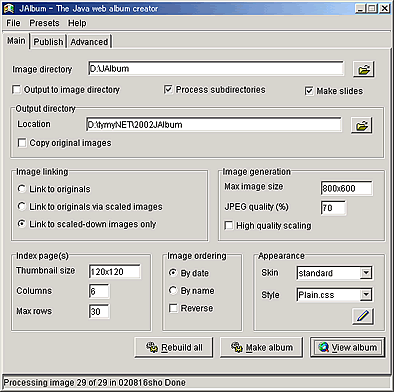Click the Max rows field

(x=99, y=311)
